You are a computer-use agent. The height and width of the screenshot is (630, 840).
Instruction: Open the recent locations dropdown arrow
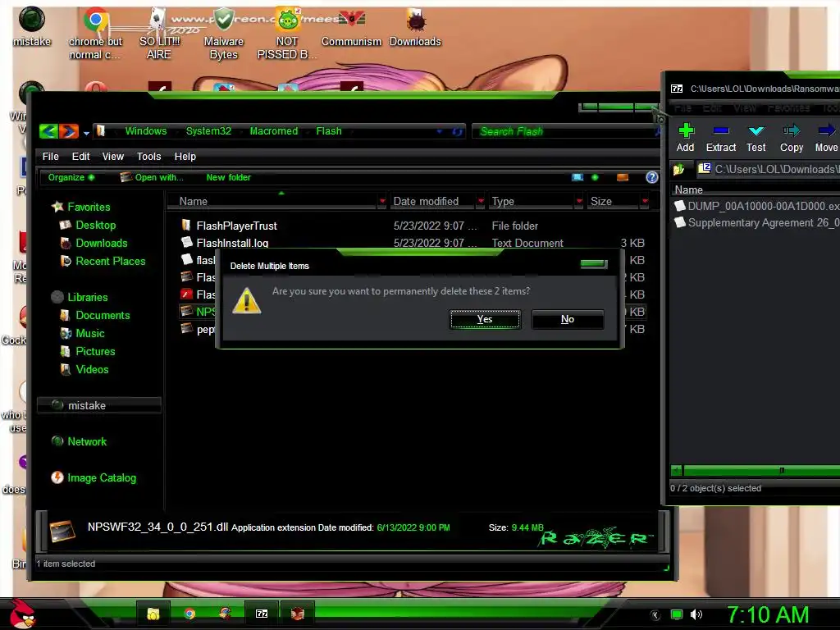pyautogui.click(x=86, y=133)
